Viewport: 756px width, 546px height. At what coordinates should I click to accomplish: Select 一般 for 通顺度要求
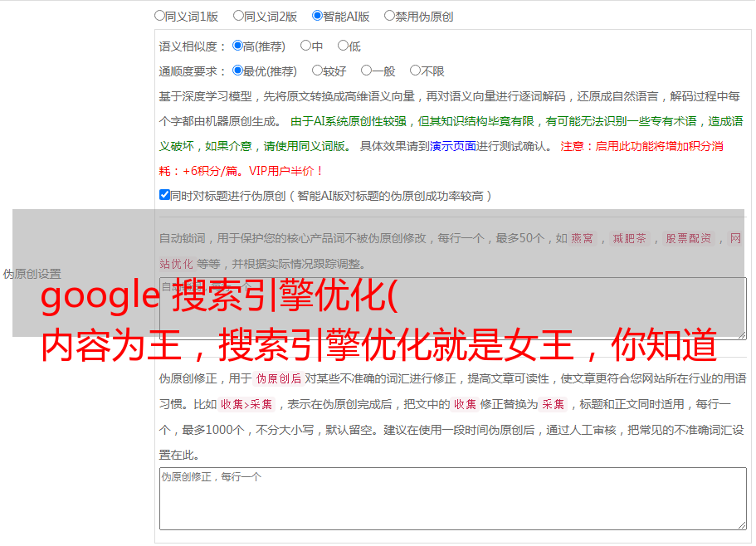point(367,71)
